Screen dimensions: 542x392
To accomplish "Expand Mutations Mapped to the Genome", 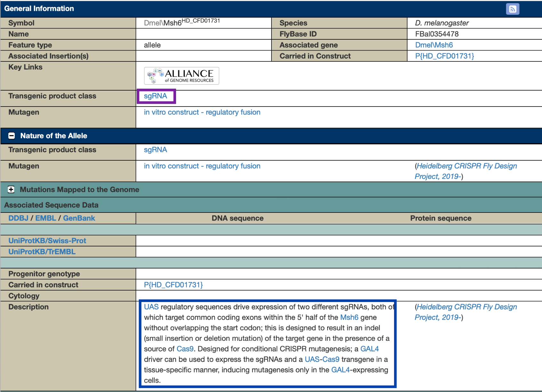I will 11,189.
